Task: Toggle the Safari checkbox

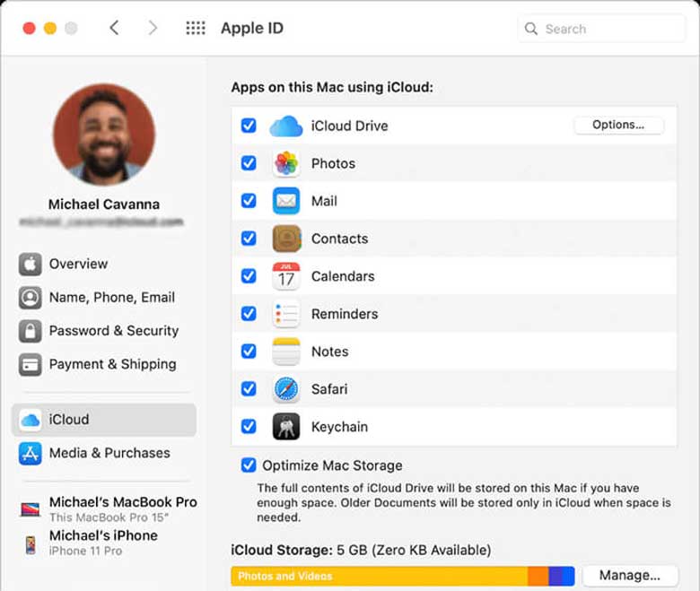Action: point(249,389)
